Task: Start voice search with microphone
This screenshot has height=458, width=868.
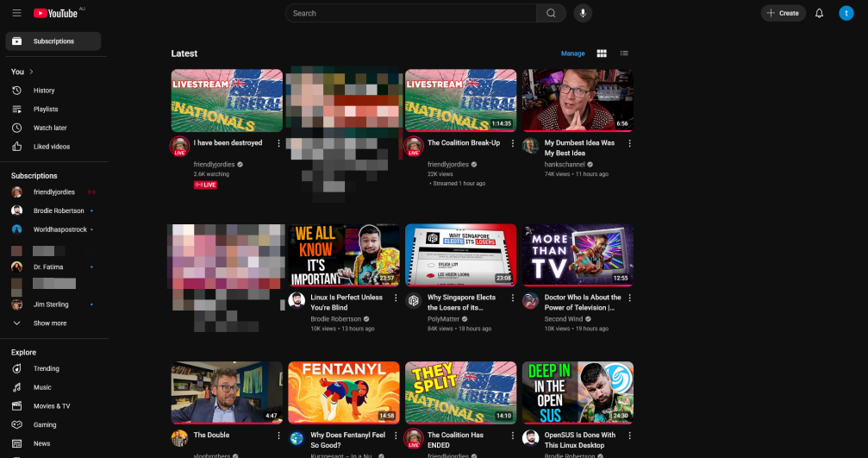Action: click(583, 13)
